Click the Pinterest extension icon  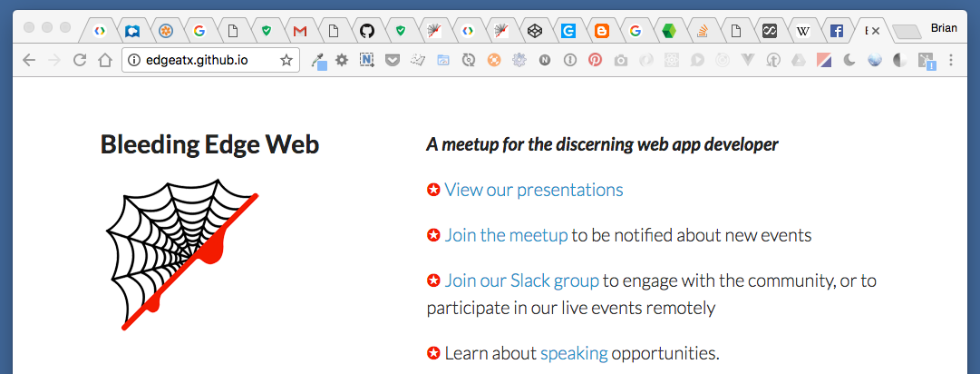tap(595, 60)
